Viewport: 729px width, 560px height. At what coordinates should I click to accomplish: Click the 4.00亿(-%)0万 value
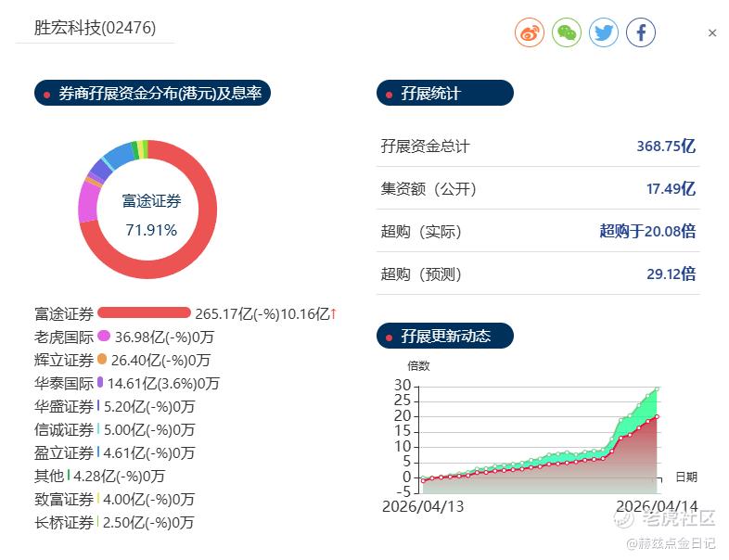click(148, 500)
